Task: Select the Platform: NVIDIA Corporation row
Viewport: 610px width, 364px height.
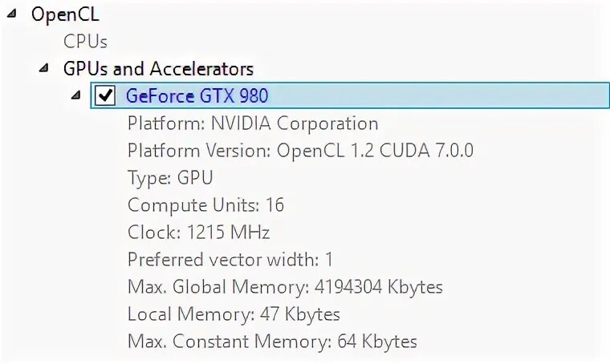Action: pos(253,123)
